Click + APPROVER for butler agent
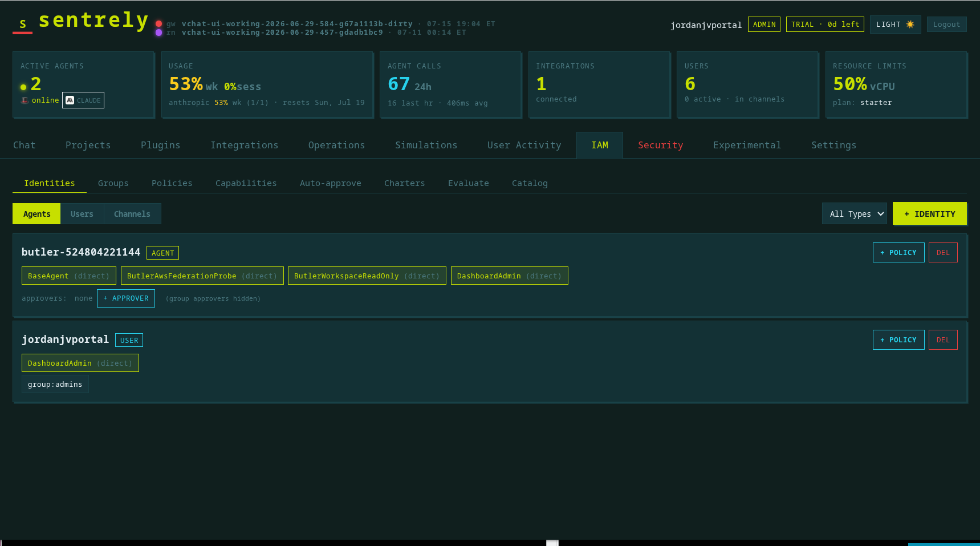This screenshot has width=980, height=546. pos(126,298)
